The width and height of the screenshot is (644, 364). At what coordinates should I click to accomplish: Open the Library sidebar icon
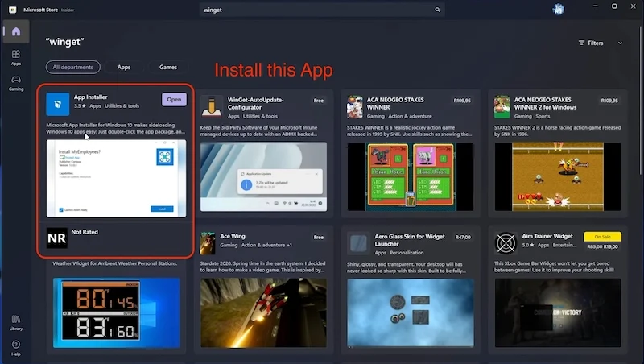tap(16, 322)
